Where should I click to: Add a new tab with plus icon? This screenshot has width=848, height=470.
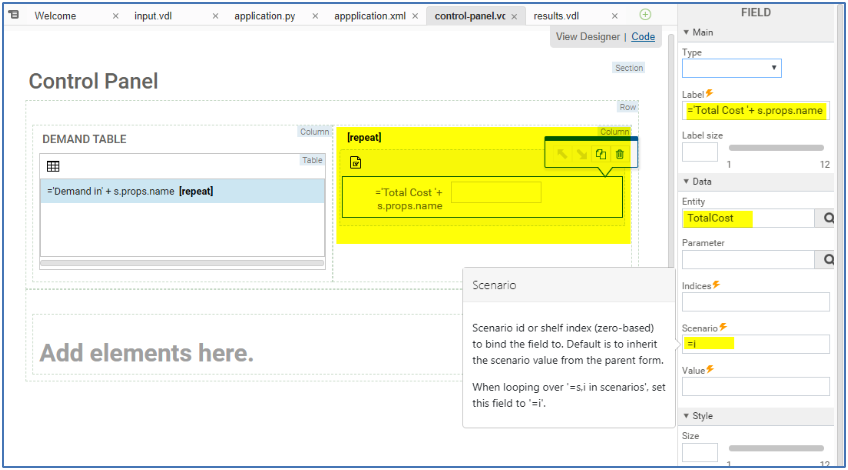coord(645,15)
